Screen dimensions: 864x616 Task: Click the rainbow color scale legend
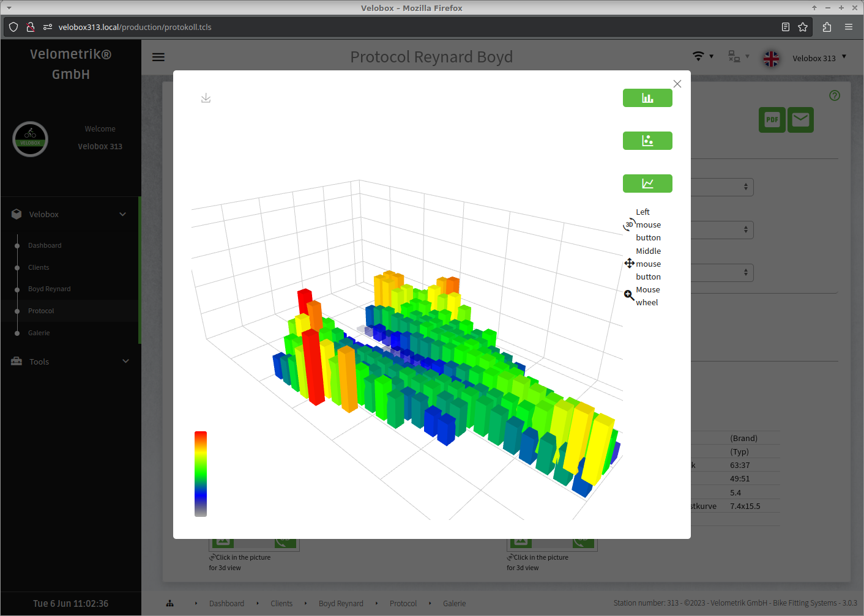[201, 474]
